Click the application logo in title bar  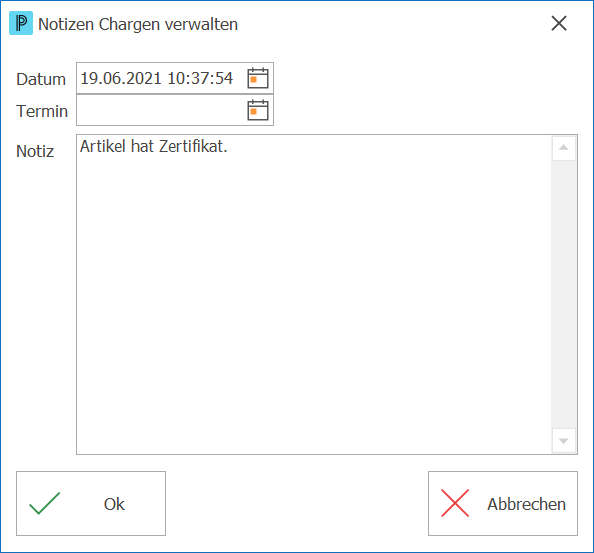point(21,23)
